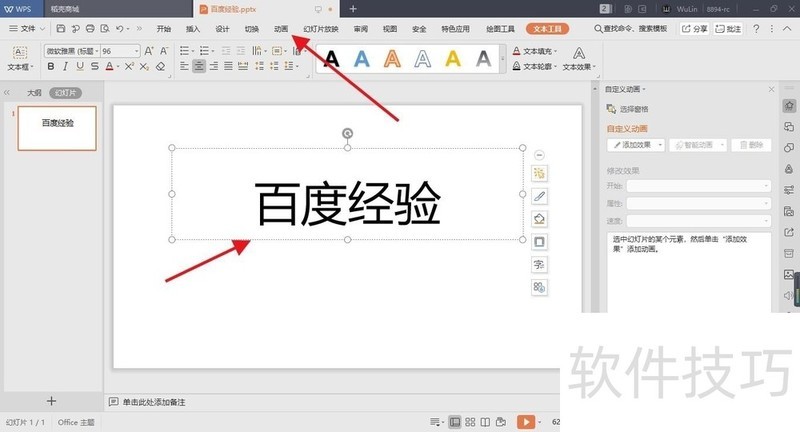Switch to reading view book icon
Image resolution: width=800 pixels, height=432 pixels.
[485, 422]
